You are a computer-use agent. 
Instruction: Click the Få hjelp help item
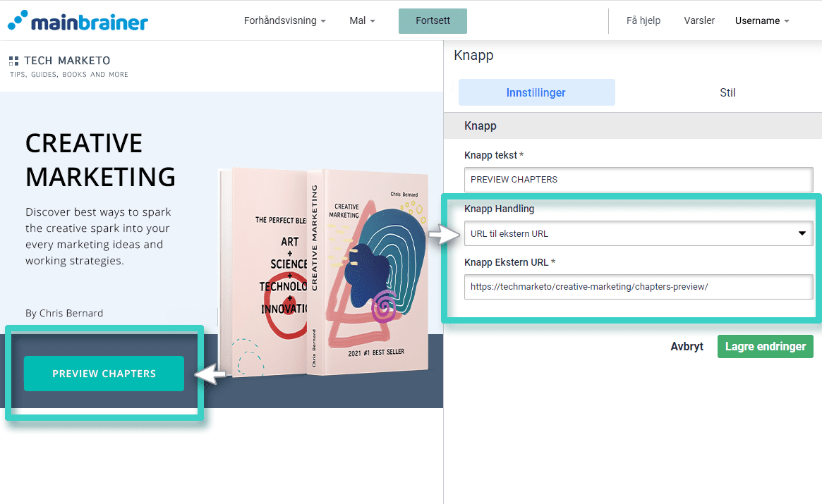click(x=643, y=20)
